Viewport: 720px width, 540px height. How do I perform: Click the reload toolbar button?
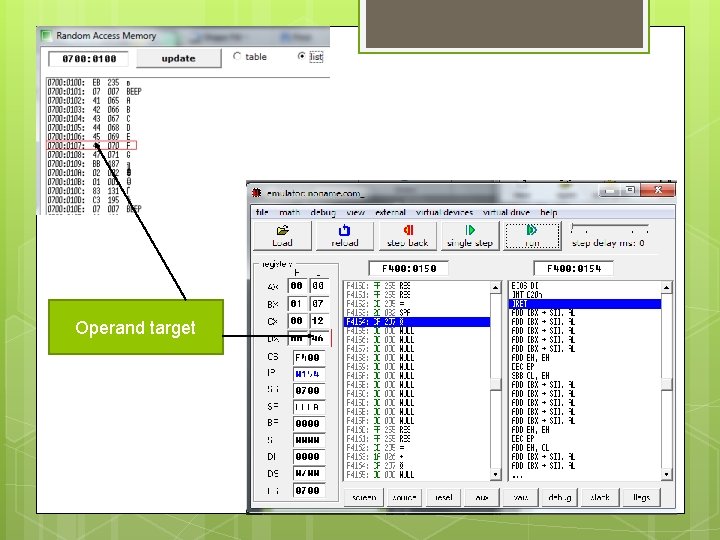coord(345,236)
